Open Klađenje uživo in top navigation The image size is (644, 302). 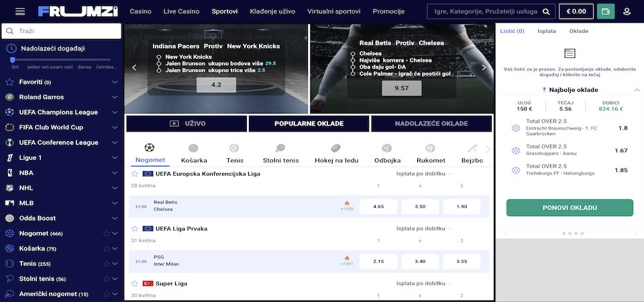tap(272, 11)
